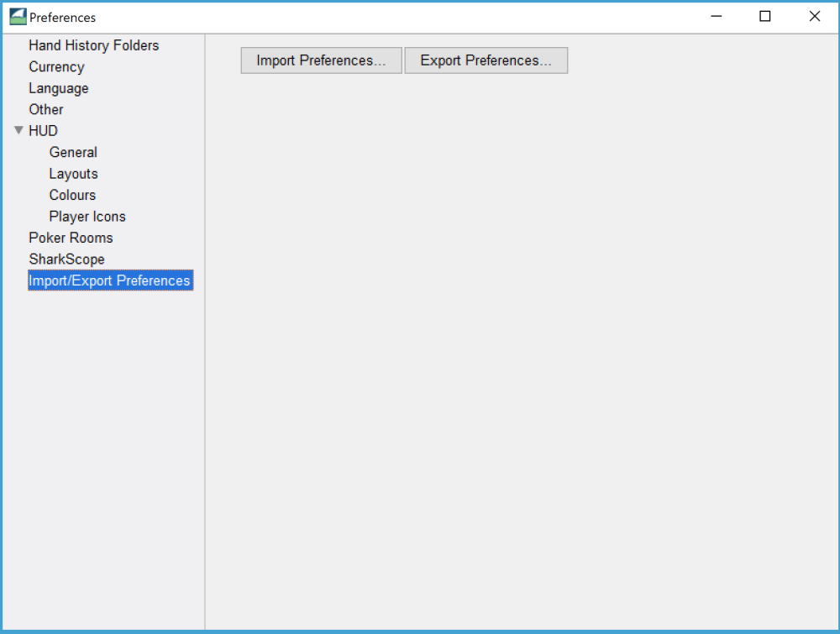Show HUD Layouts options
Viewport: 840px width, 634px height.
pyautogui.click(x=73, y=174)
